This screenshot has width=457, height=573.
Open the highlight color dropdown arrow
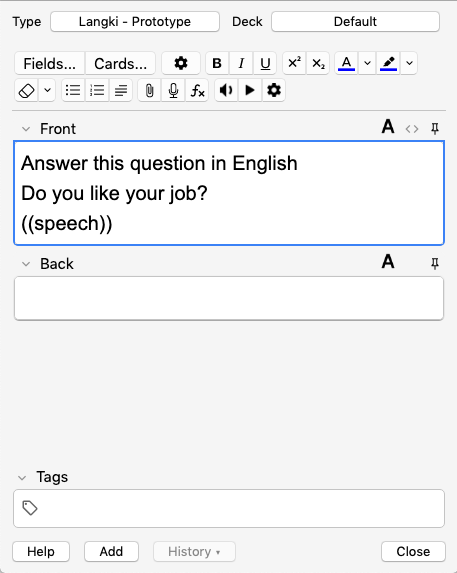pos(409,63)
